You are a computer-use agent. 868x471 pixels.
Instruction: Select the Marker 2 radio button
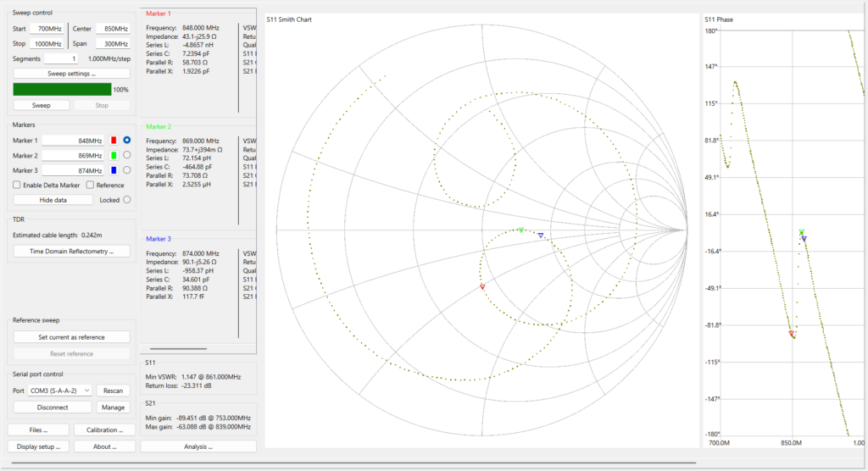[127, 155]
